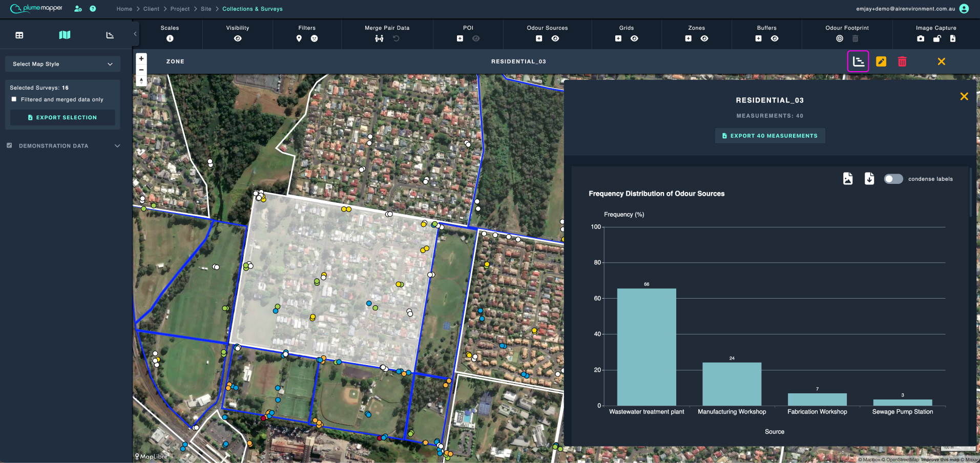Toggle Grids visibility eye
This screenshot has height=463, width=980.
point(634,38)
